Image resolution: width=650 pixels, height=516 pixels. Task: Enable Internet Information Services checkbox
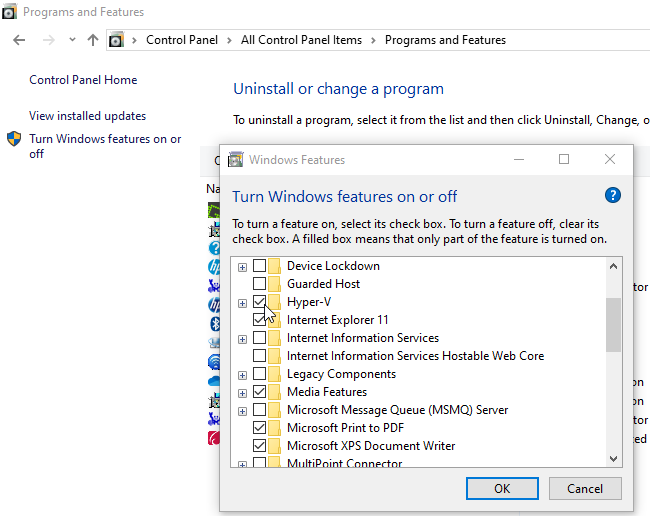click(x=260, y=337)
